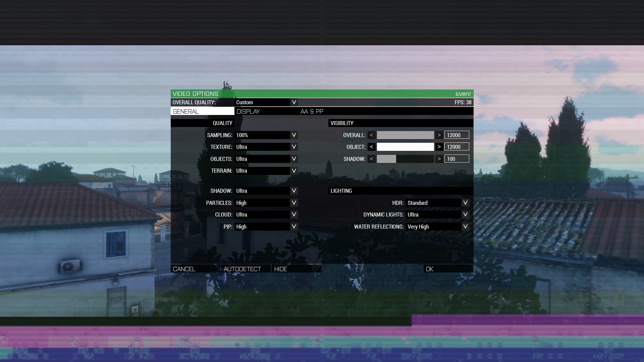This screenshot has height=362, width=644.
Task: Increase Shadow visibility with right arrow
Action: 439,159
